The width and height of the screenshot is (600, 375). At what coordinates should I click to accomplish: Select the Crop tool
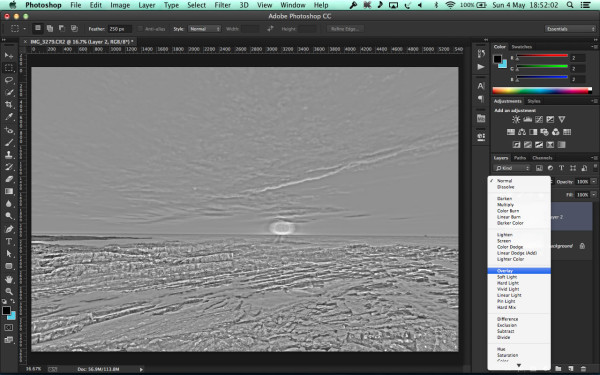(x=9, y=105)
